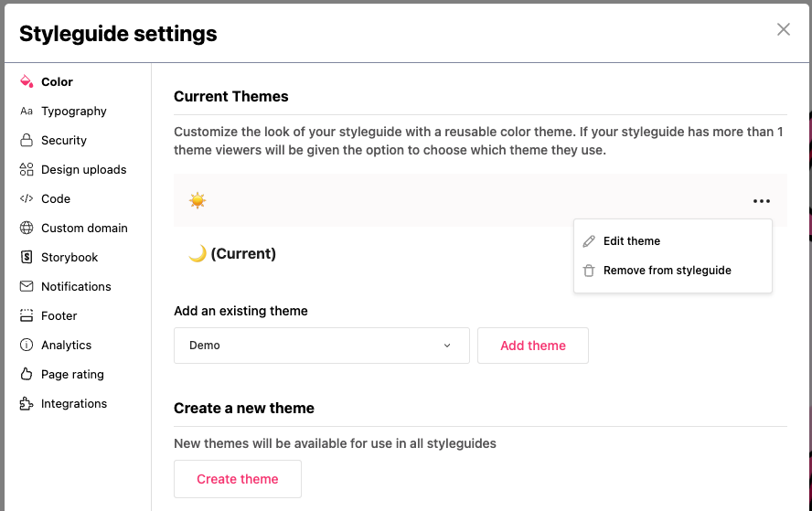Select the Typography Aa icon

(27, 111)
